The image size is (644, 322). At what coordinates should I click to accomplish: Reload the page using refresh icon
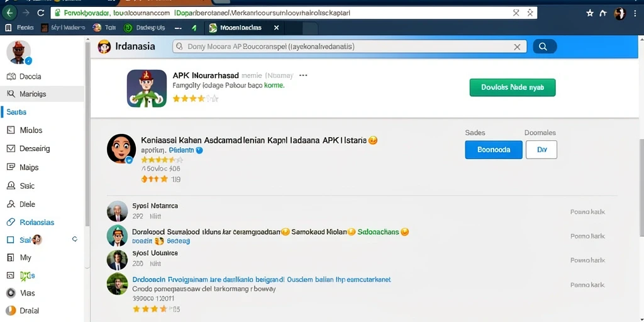pyautogui.click(x=41, y=13)
